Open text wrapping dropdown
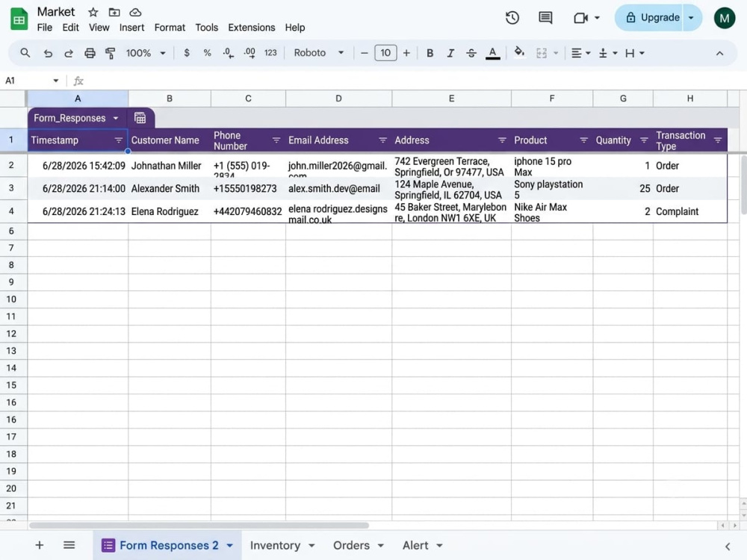The height and width of the screenshot is (560, 747). tap(634, 53)
